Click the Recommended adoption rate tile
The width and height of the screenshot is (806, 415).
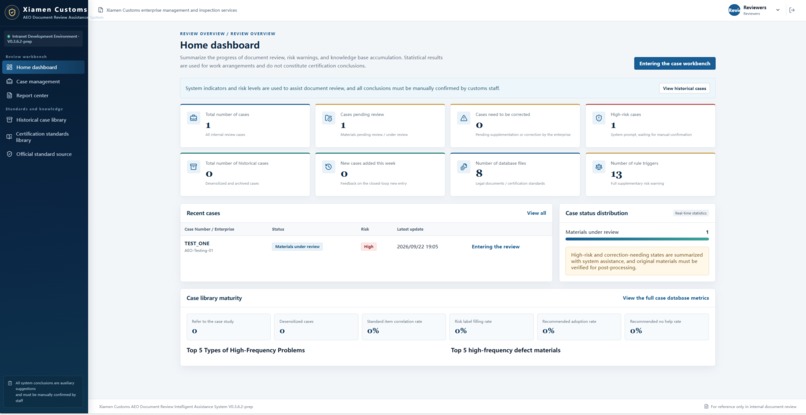coord(579,327)
